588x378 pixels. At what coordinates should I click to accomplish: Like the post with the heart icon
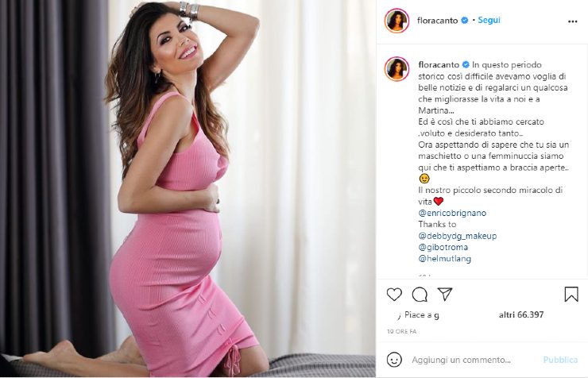pos(394,295)
